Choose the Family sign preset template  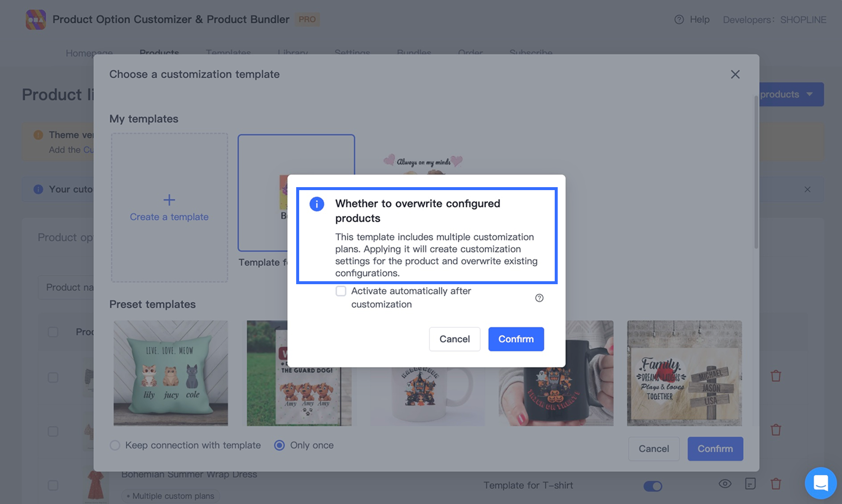(684, 373)
